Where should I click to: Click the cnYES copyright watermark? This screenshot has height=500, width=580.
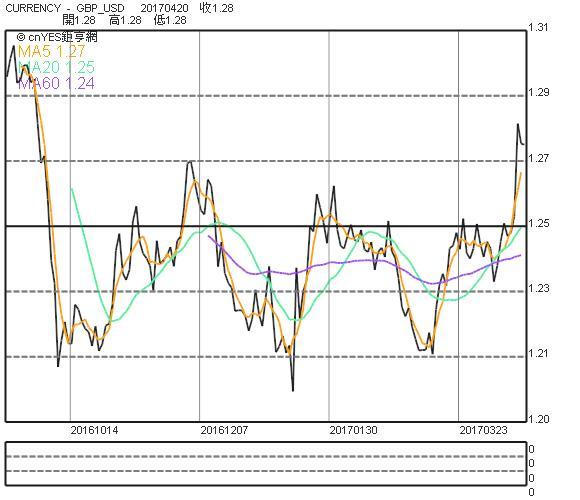[x=57, y=37]
